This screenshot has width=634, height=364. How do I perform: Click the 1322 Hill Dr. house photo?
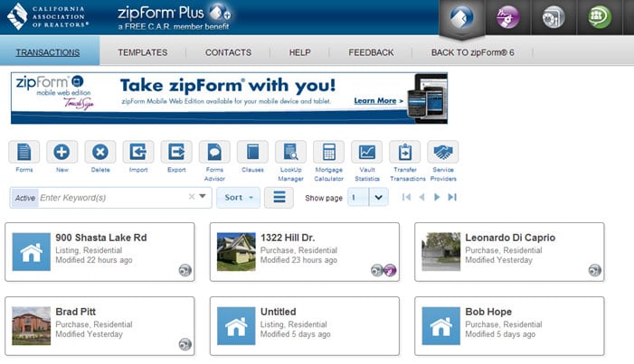click(x=236, y=251)
